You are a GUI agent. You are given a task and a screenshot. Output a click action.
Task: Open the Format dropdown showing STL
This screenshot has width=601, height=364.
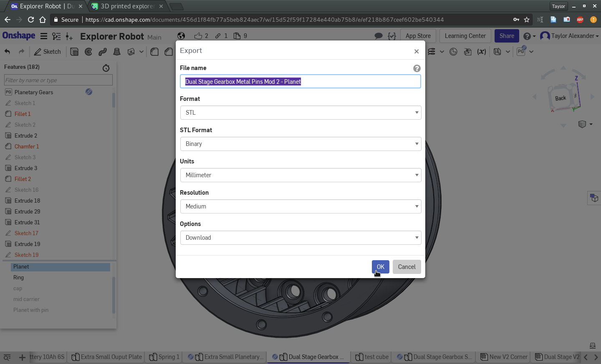click(x=300, y=113)
